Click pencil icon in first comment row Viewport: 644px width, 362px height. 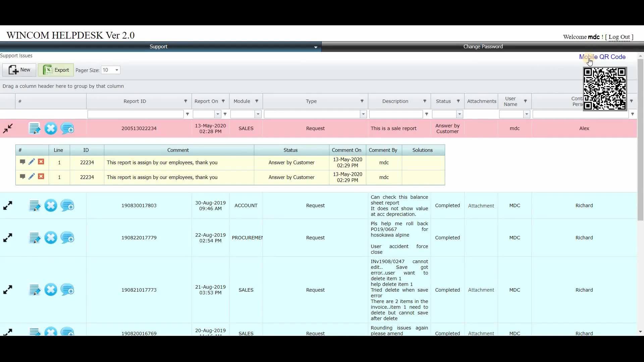(32, 162)
